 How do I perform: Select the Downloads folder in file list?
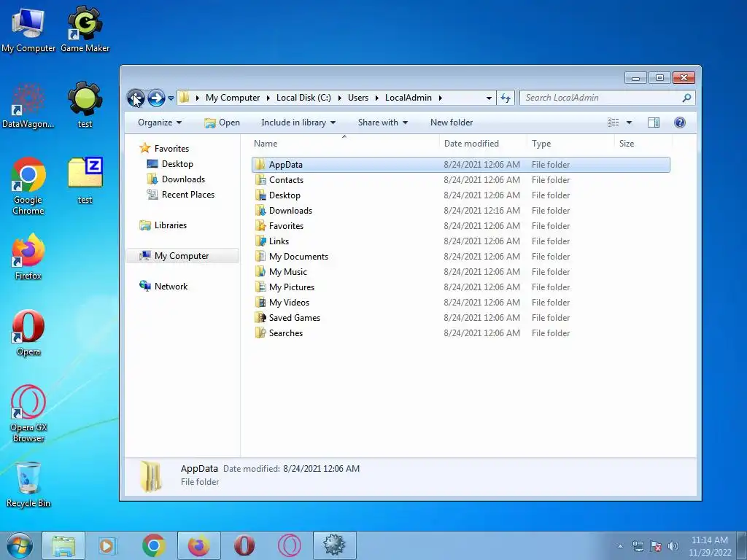[290, 211]
